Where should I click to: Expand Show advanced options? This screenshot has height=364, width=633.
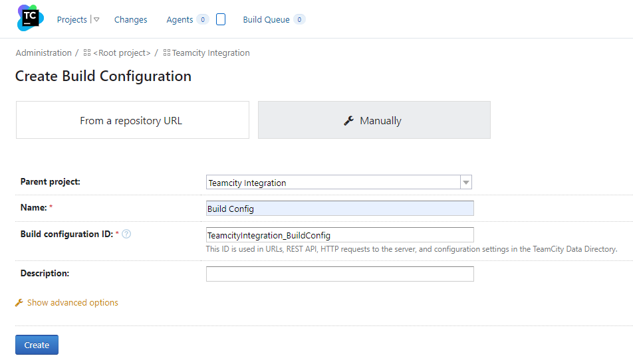tap(72, 302)
